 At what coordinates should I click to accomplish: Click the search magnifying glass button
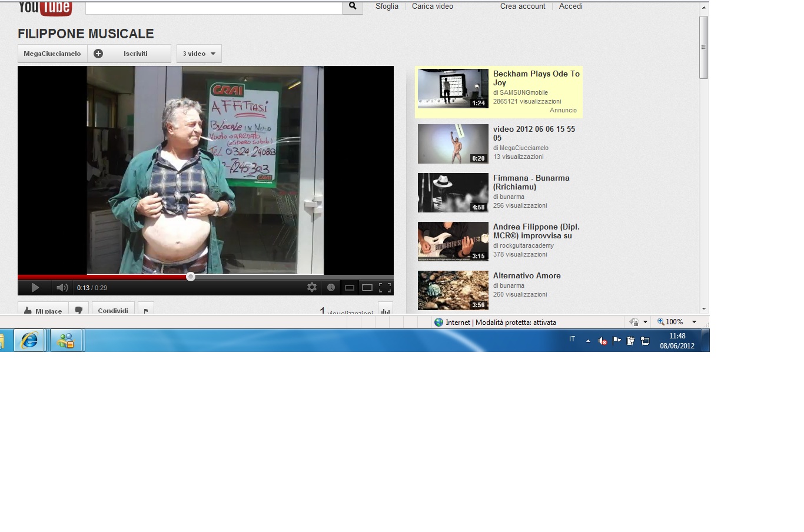point(353,6)
